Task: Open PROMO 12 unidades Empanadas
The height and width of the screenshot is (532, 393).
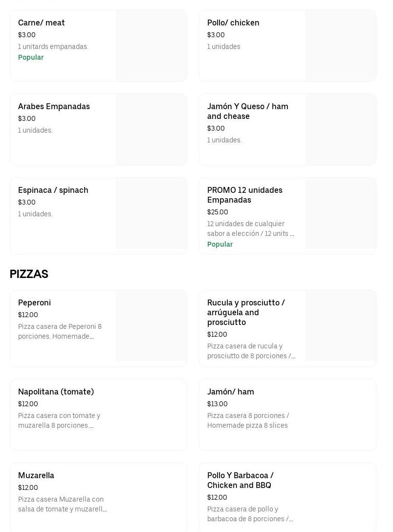Action: 245,195
